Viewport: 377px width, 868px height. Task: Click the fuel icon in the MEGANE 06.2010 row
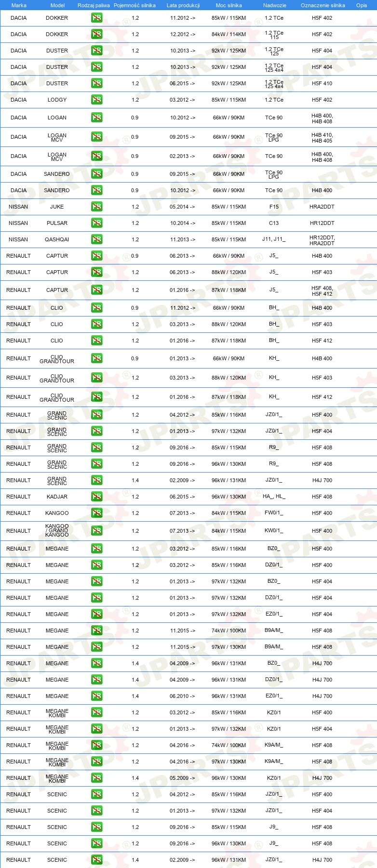(x=96, y=696)
